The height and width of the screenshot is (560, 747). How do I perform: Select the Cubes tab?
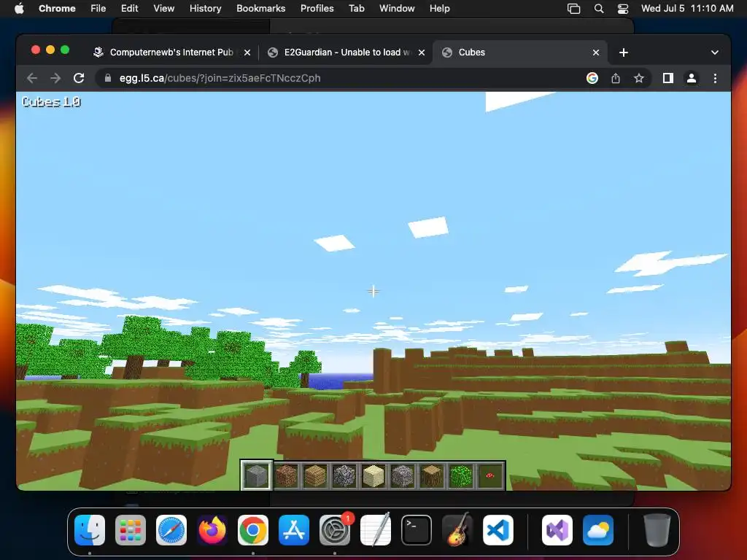click(x=519, y=52)
